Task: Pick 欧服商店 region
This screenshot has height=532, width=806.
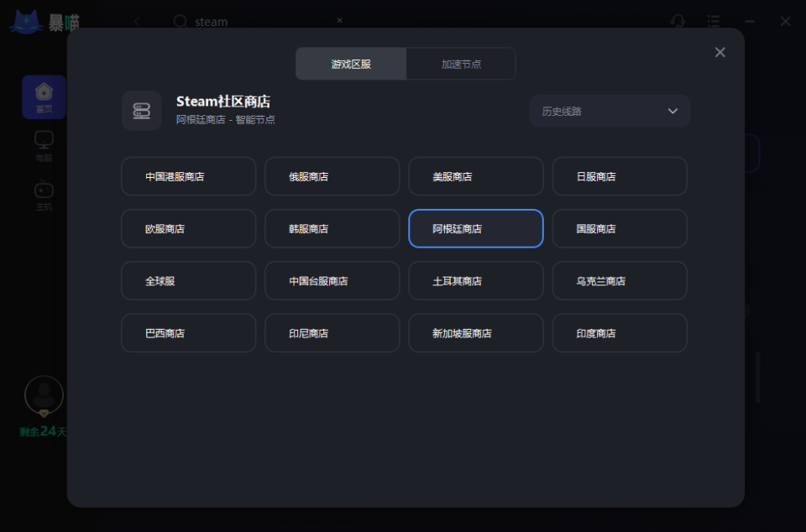Action: (189, 228)
